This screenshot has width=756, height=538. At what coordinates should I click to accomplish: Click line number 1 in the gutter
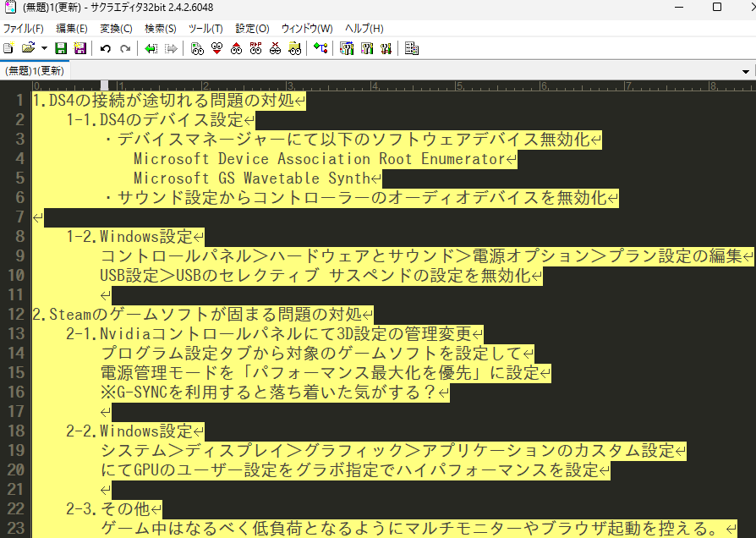19,100
